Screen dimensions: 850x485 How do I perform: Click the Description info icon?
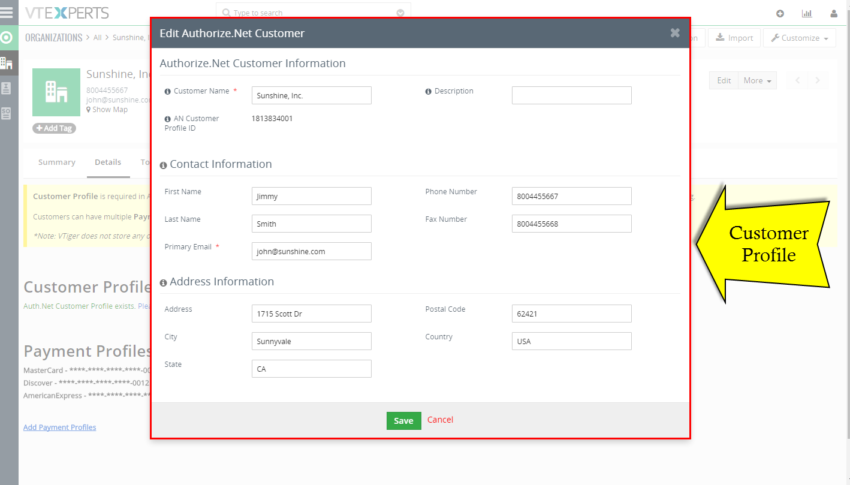click(x=428, y=92)
